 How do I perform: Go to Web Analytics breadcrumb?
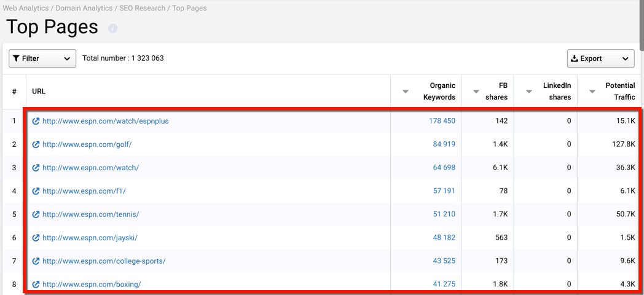(x=25, y=8)
